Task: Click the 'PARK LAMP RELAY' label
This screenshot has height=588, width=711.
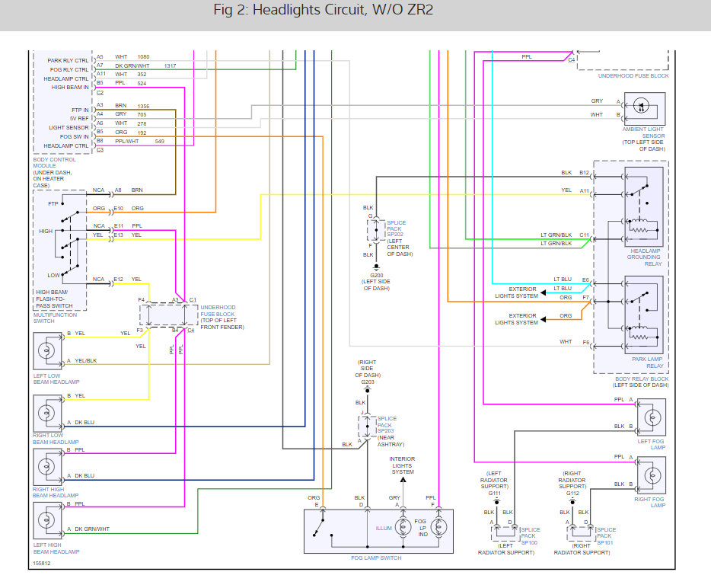Action: [647, 362]
